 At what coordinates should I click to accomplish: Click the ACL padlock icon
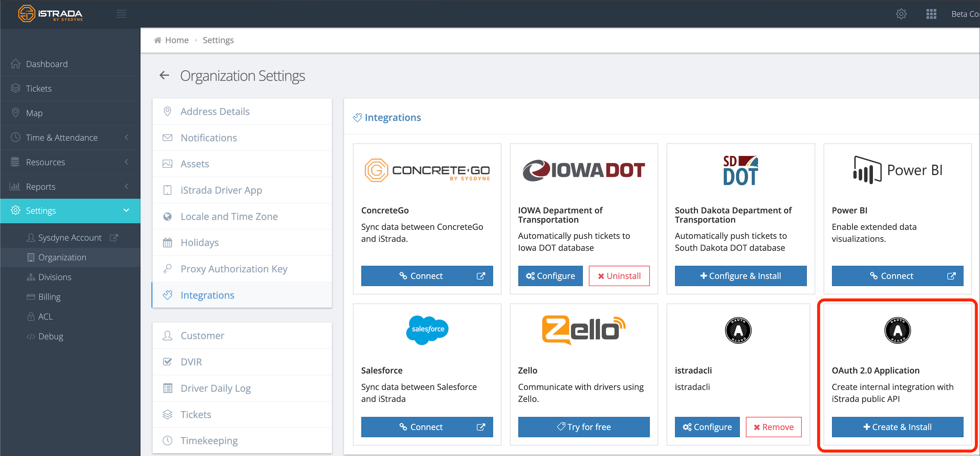coord(30,316)
